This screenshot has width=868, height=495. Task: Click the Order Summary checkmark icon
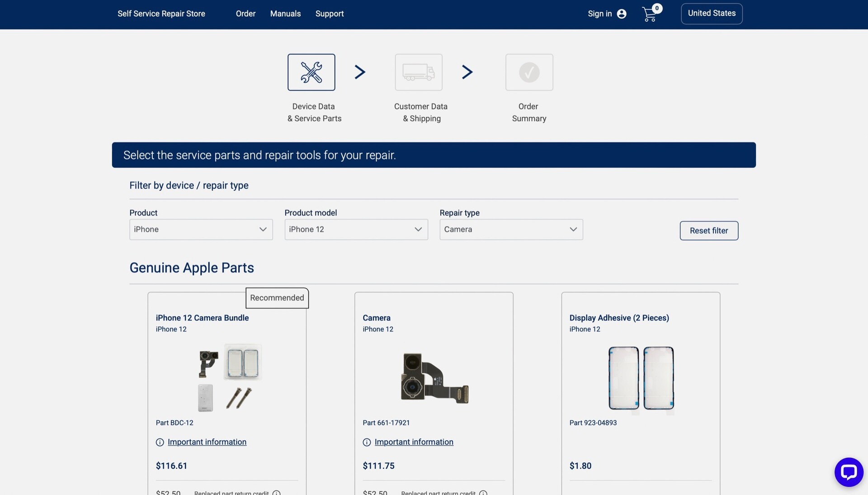coord(529,72)
